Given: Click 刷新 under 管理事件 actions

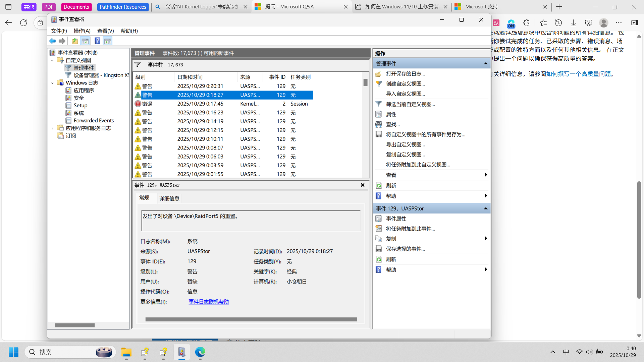Looking at the screenshot, I should (391, 186).
